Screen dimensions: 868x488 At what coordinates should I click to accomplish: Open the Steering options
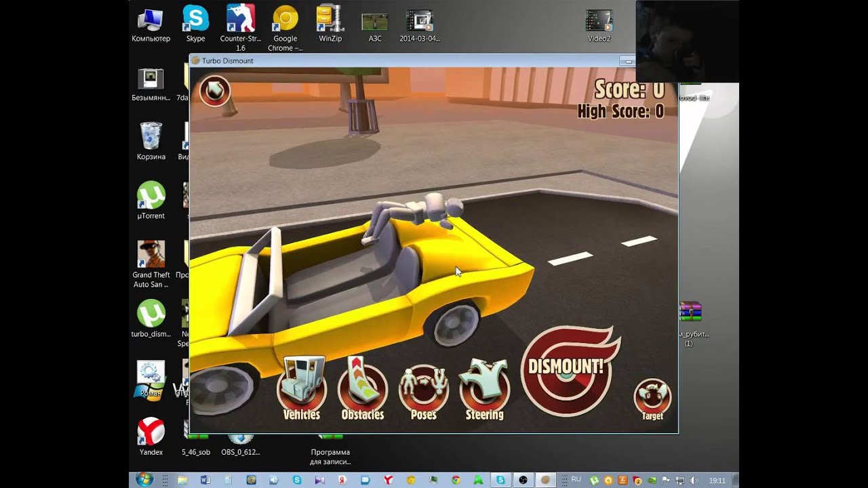tap(485, 388)
